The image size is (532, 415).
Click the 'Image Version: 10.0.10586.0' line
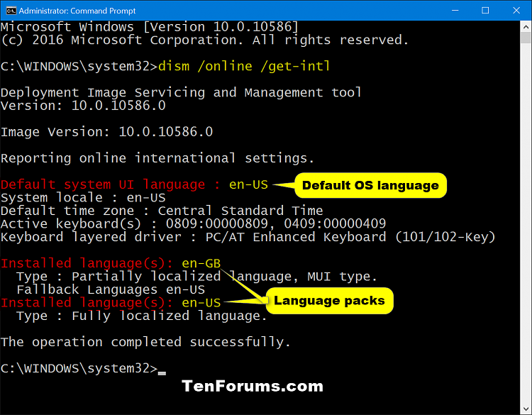point(107,132)
